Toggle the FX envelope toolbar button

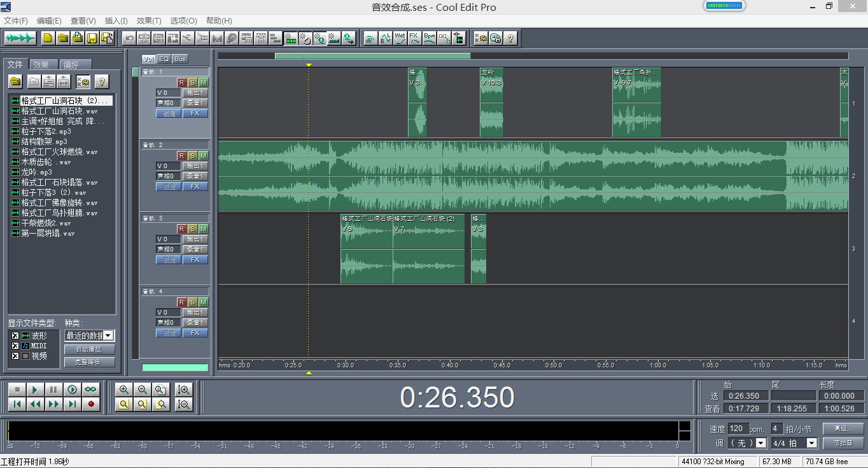tap(414, 38)
